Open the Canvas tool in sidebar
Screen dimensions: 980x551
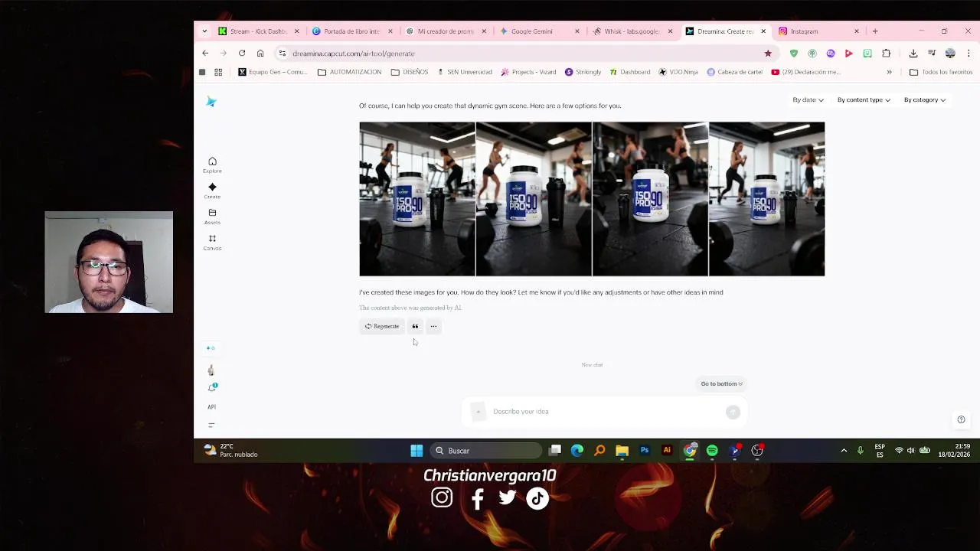212,242
